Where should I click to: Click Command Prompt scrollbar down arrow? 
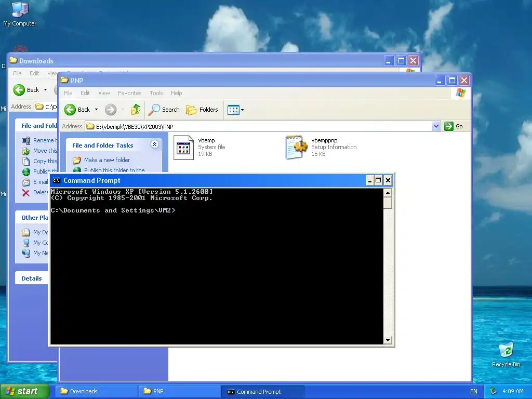(388, 340)
